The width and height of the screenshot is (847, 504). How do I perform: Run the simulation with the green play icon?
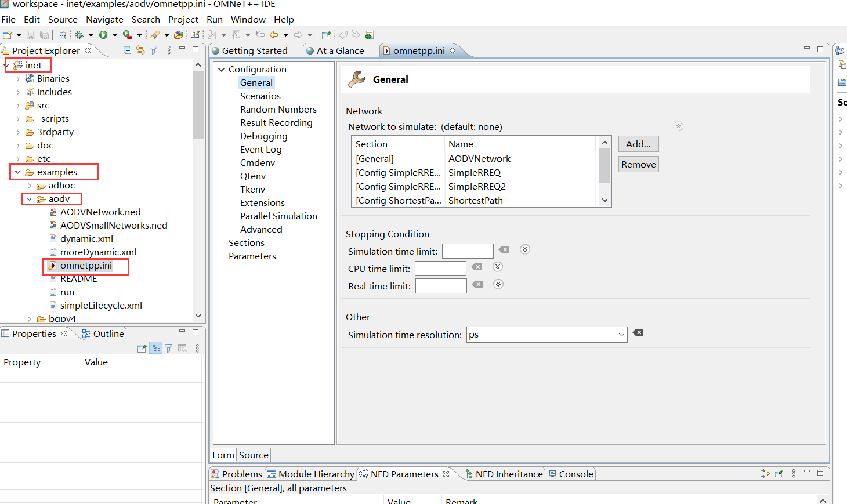[103, 35]
